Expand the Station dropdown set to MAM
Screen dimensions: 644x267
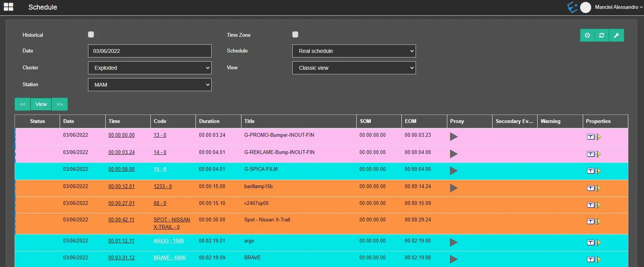150,85
